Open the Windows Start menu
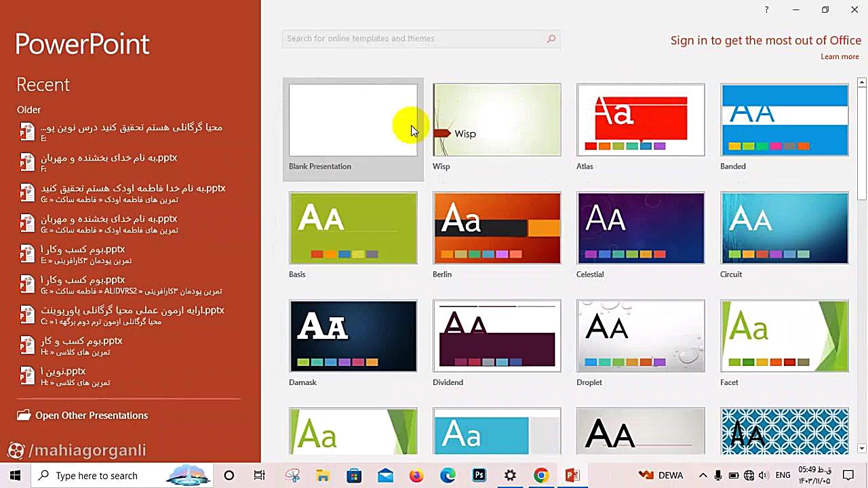 click(15, 475)
